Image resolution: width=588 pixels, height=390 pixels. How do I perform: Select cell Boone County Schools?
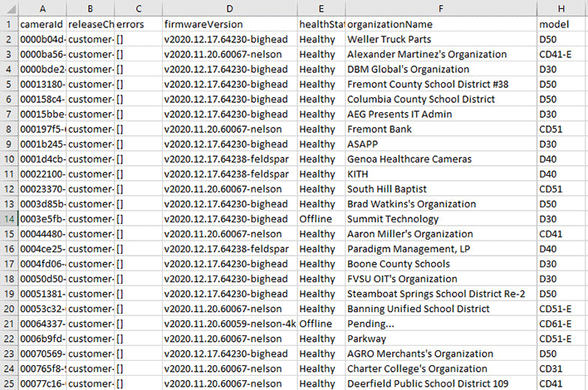click(441, 264)
